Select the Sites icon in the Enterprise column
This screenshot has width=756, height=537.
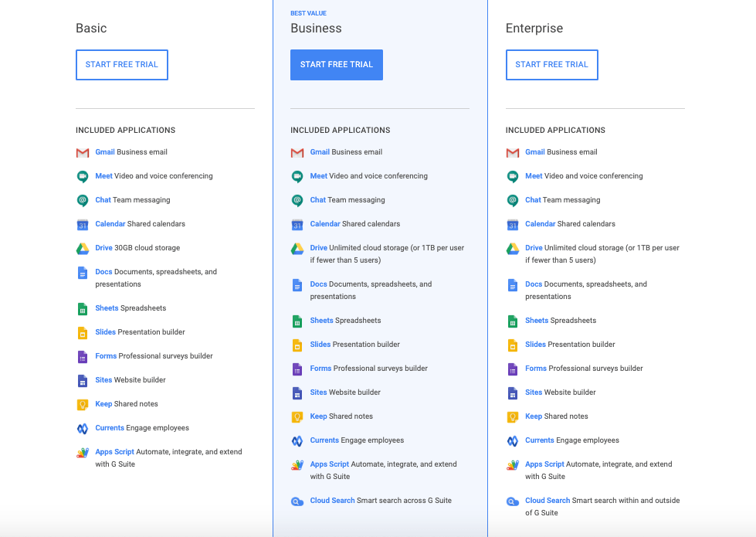coord(512,393)
